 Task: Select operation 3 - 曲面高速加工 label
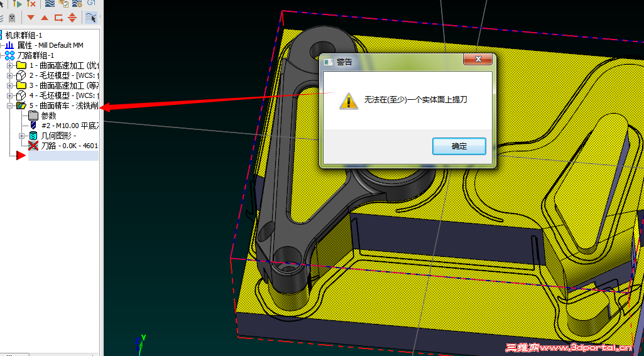pyautogui.click(x=63, y=85)
